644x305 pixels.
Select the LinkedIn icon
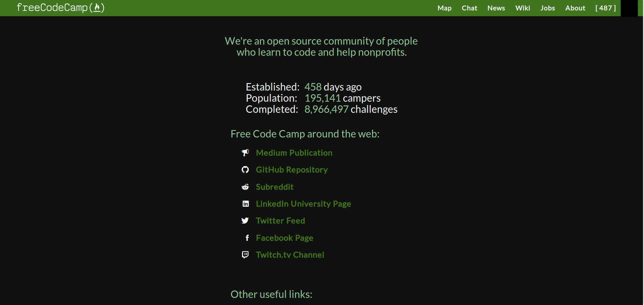(246, 203)
